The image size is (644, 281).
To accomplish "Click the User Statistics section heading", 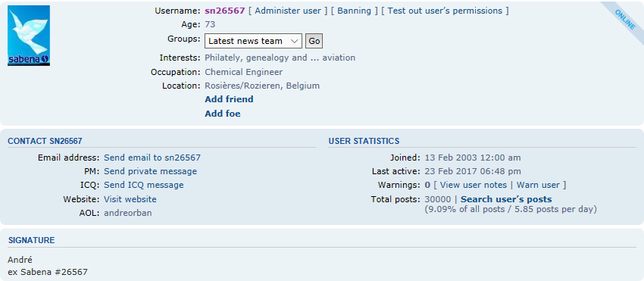I will [364, 141].
